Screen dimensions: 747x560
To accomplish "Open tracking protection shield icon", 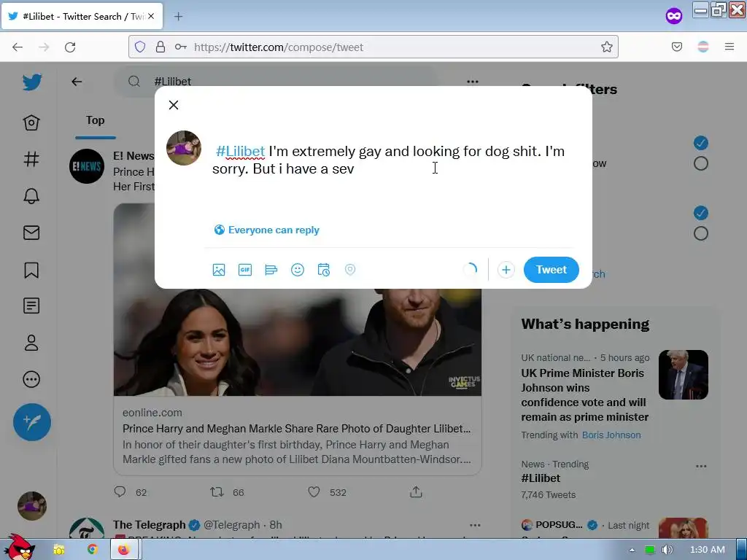I will (140, 47).
